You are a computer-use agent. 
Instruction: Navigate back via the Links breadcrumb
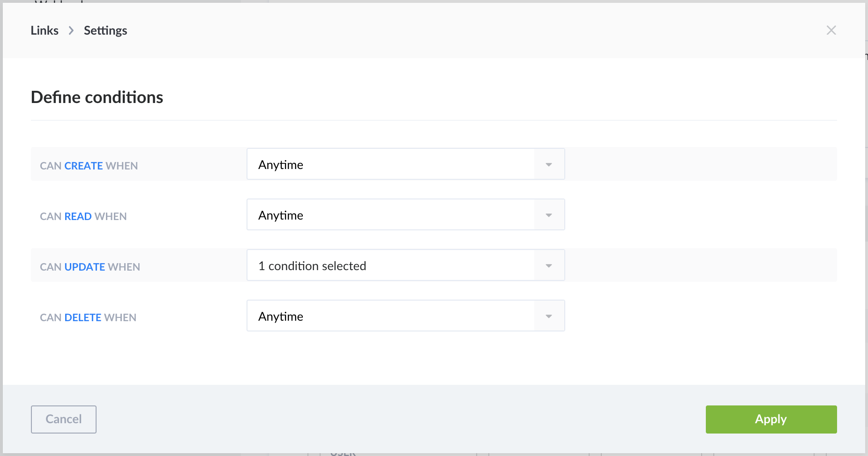44,30
